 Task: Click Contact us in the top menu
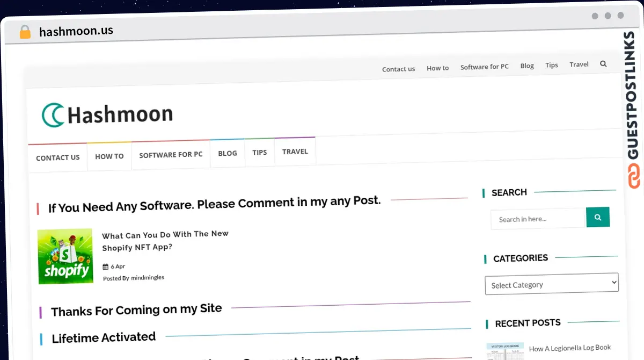[398, 69]
